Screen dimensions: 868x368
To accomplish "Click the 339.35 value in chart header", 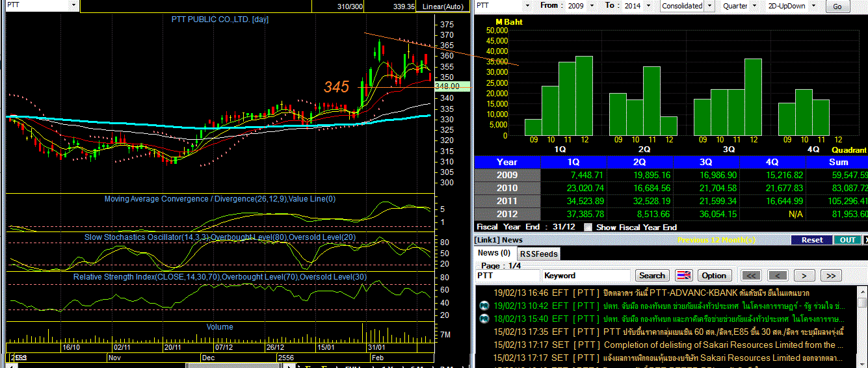I will pos(404,6).
